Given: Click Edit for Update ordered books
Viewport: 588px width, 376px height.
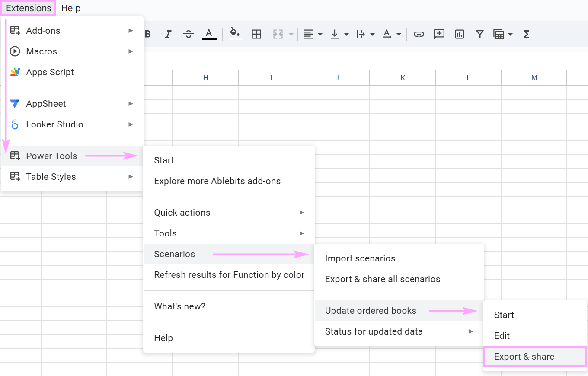Looking at the screenshot, I should [535, 336].
